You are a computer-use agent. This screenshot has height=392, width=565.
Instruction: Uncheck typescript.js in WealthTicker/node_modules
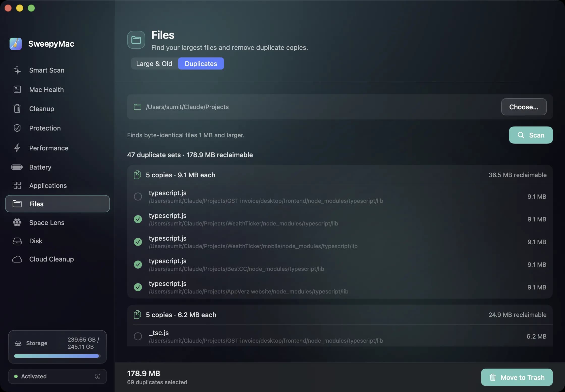pos(138,219)
